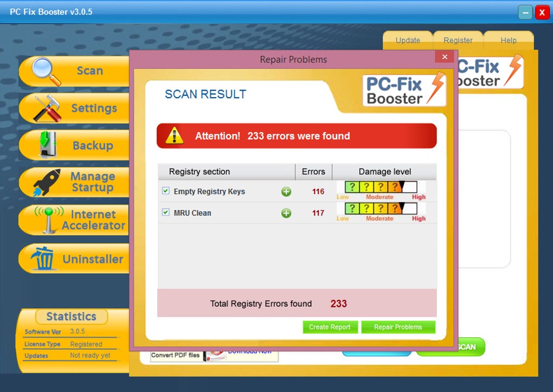This screenshot has width=553, height=392.
Task: Click the Empty Registry Keys damage level gauge
Action: (381, 191)
